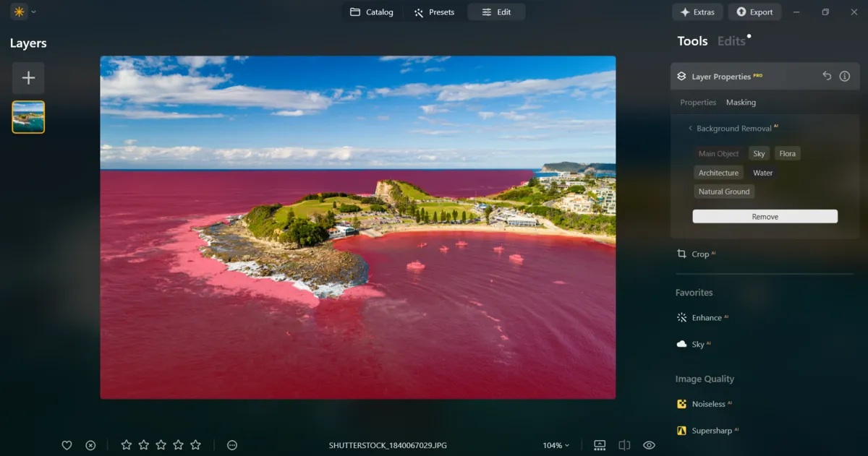Image resolution: width=868 pixels, height=456 pixels.
Task: Preview original using the eye icon
Action: pos(649,444)
